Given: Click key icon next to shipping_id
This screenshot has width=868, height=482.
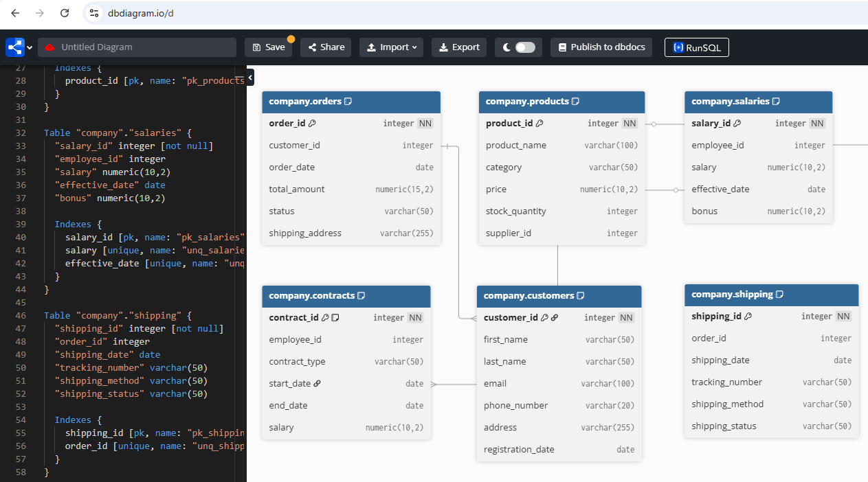Looking at the screenshot, I should [748, 317].
